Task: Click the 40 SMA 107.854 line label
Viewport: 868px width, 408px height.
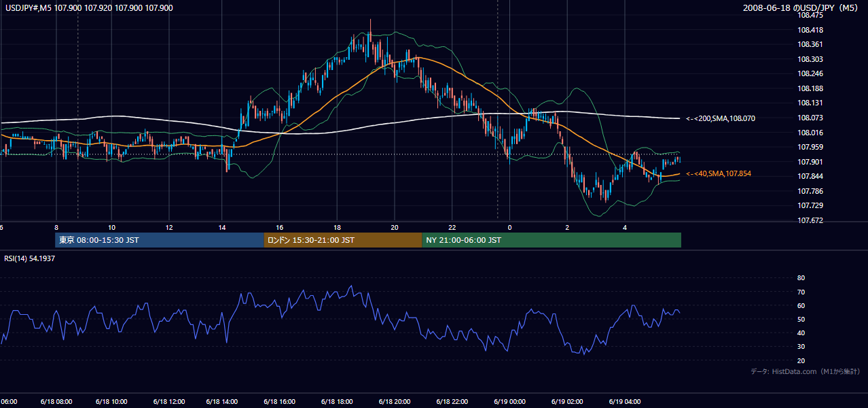Action: click(x=719, y=174)
